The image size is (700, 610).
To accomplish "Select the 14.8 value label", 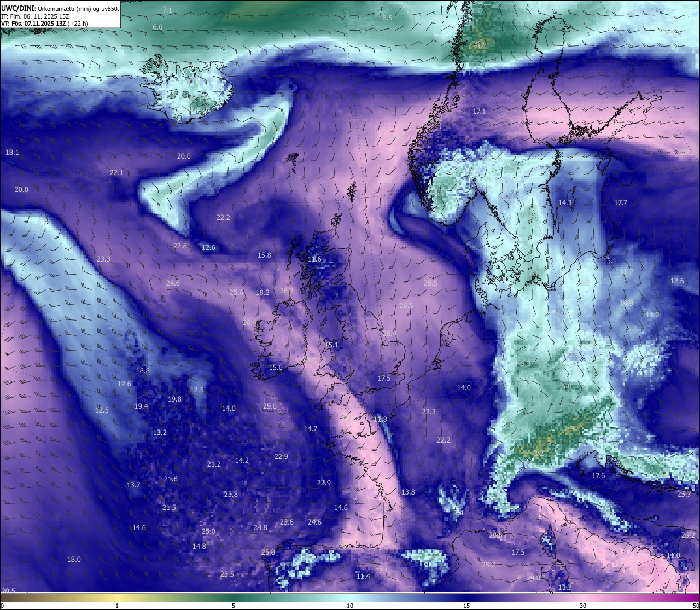I will (199, 547).
